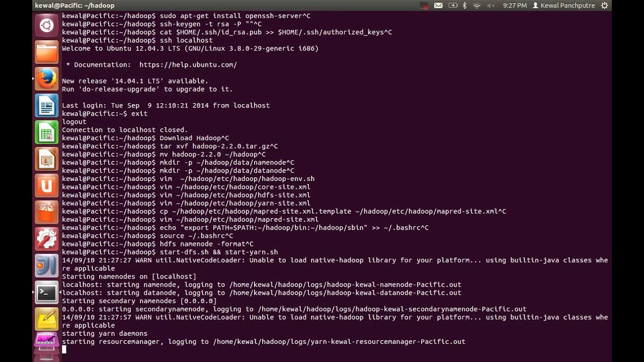The width and height of the screenshot is (644, 362).
Task: Open the mail envelope indicator menu
Action: (x=438, y=6)
